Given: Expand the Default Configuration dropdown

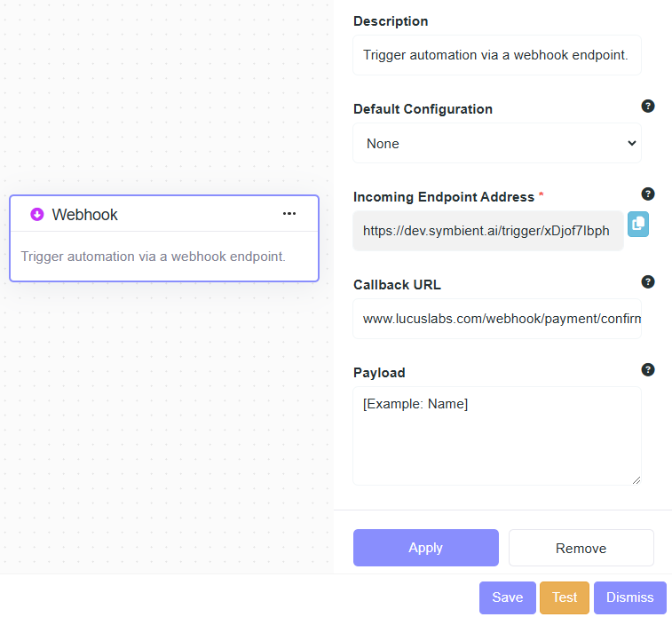Looking at the screenshot, I should point(496,143).
